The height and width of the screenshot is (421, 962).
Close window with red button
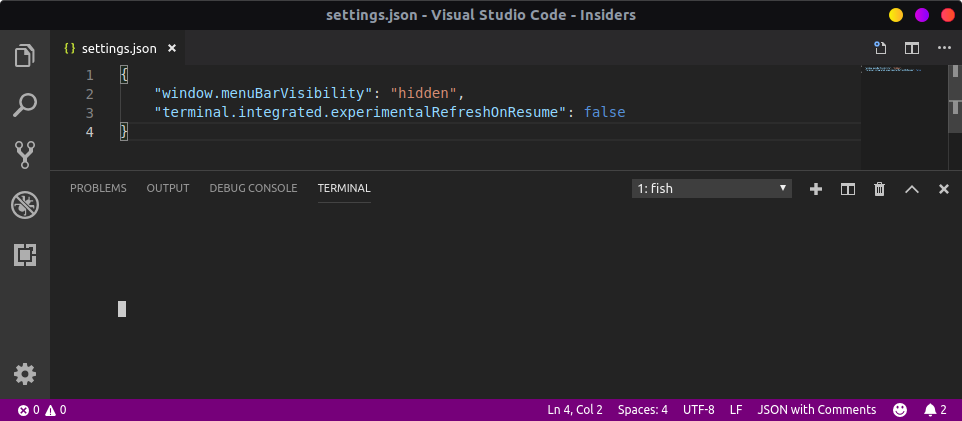[948, 15]
